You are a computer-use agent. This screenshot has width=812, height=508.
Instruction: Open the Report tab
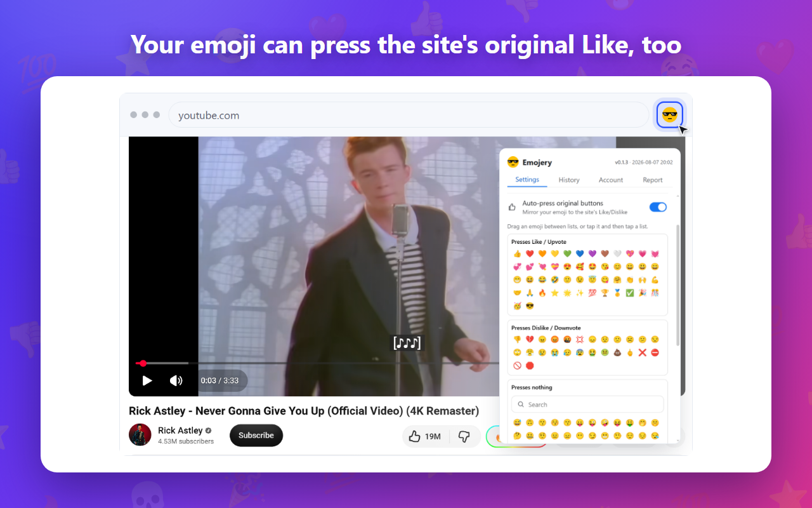coord(653,180)
